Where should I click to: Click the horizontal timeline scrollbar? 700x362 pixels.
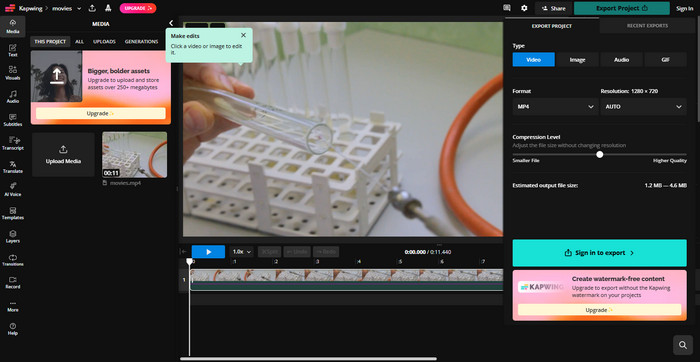(x=308, y=359)
